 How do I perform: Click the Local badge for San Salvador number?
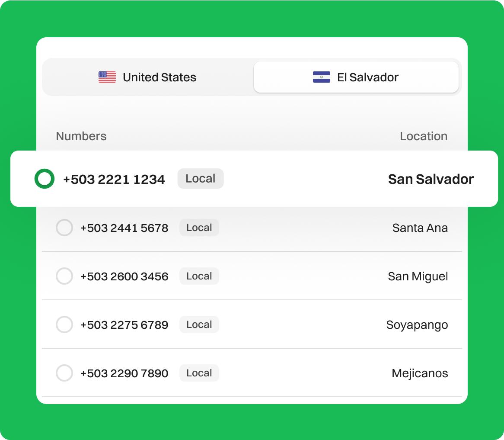click(200, 179)
